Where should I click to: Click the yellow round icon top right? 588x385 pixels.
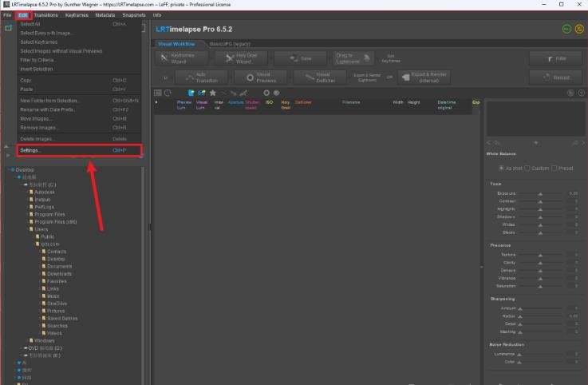tap(579, 29)
